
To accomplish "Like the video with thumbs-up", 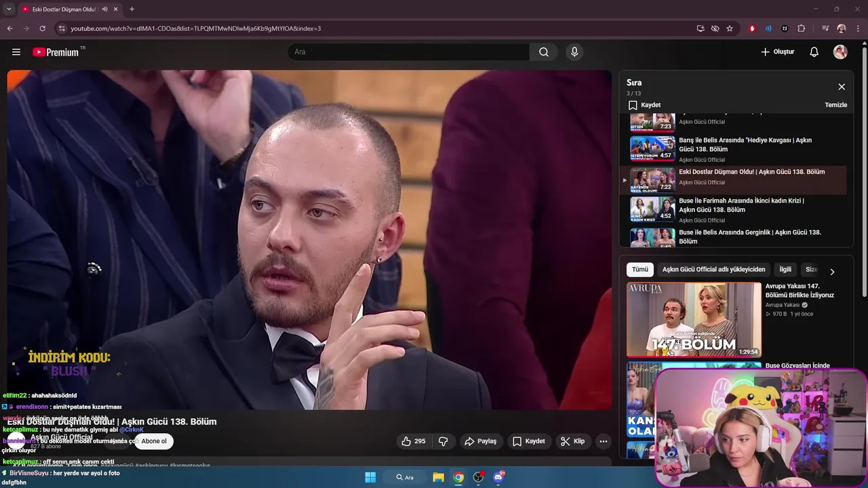I will tap(412, 441).
